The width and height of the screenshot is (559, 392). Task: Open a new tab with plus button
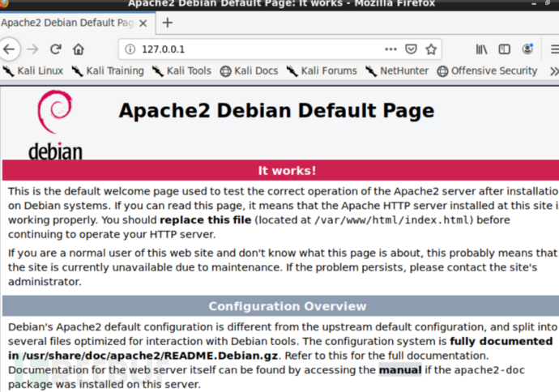(x=167, y=23)
